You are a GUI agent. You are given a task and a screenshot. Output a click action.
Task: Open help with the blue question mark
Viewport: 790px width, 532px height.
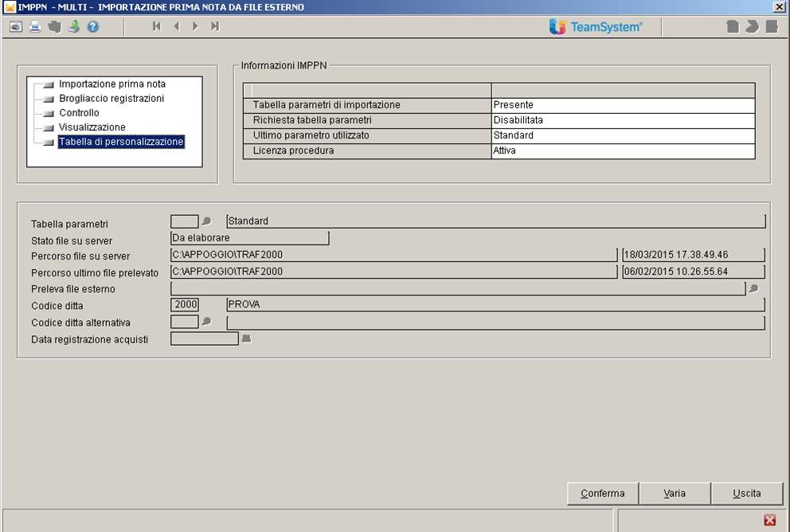click(x=92, y=27)
